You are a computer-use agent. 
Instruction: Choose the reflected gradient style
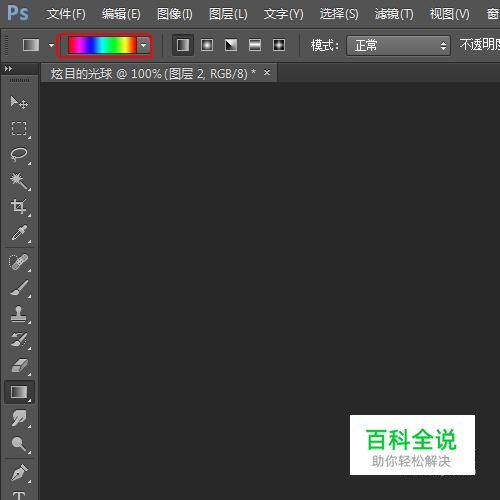click(x=255, y=45)
